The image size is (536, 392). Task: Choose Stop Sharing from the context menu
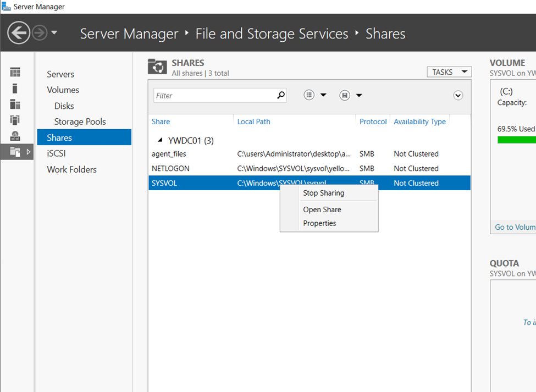(324, 193)
